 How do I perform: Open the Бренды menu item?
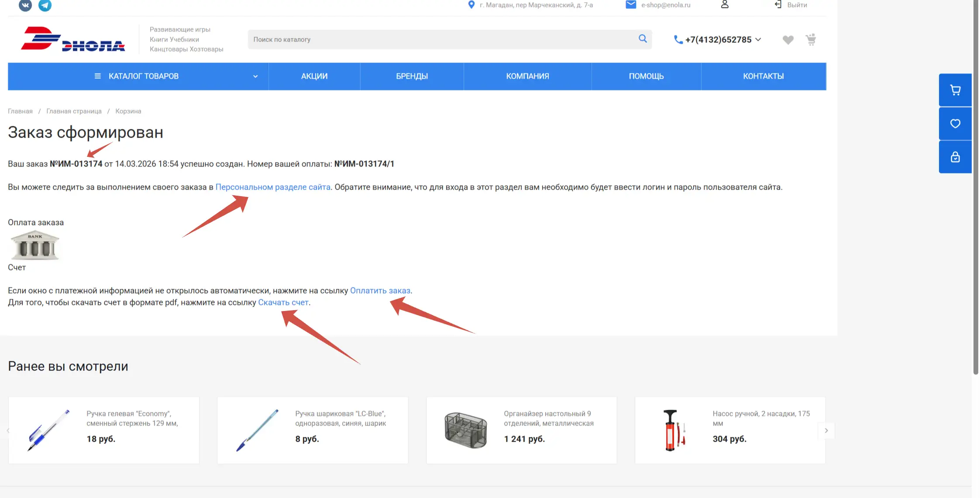(412, 76)
